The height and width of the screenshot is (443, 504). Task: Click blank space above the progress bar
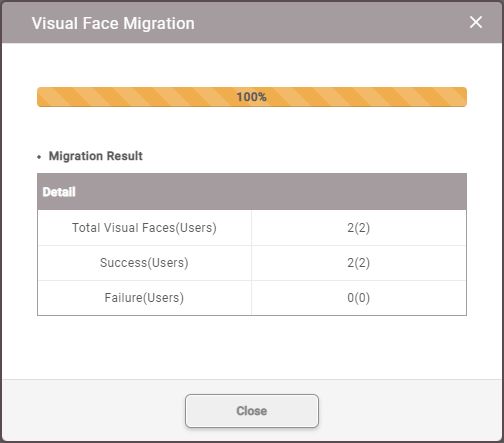(252, 65)
